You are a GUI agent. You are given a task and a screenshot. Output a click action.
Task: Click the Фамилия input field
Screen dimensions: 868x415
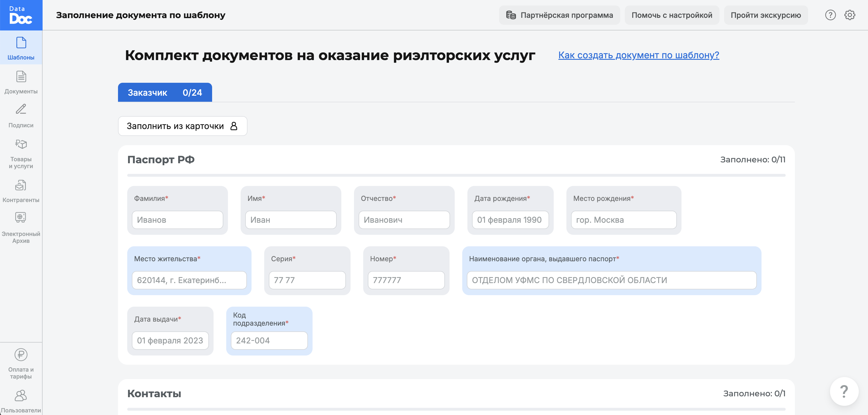(x=178, y=220)
